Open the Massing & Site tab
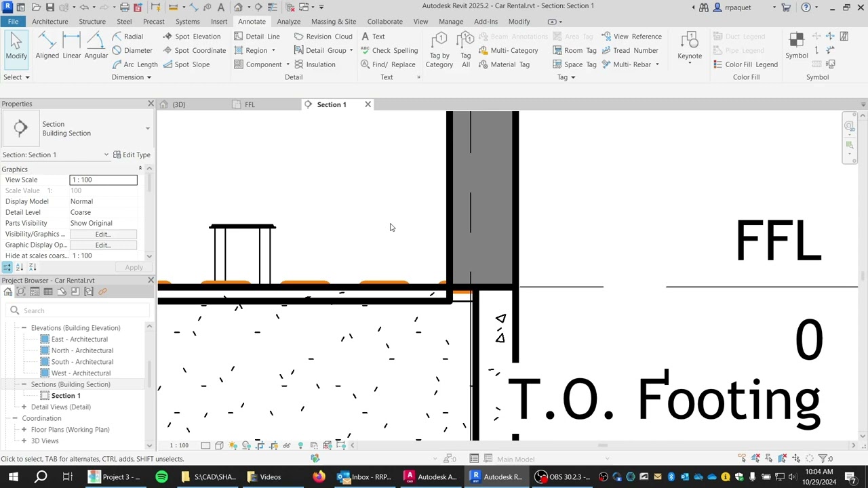Viewport: 868px width, 488px height. [334, 22]
